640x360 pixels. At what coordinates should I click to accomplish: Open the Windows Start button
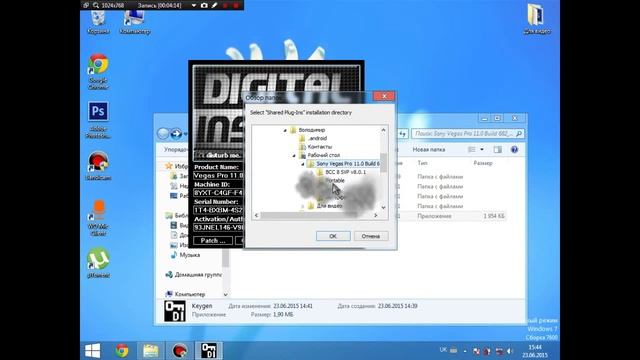pyautogui.click(x=93, y=350)
